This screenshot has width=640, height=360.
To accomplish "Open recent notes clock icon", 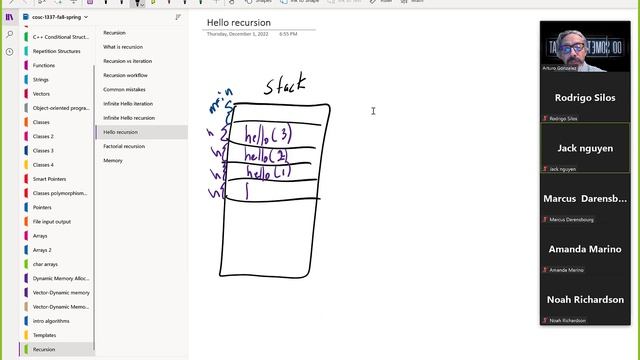I will point(10,52).
